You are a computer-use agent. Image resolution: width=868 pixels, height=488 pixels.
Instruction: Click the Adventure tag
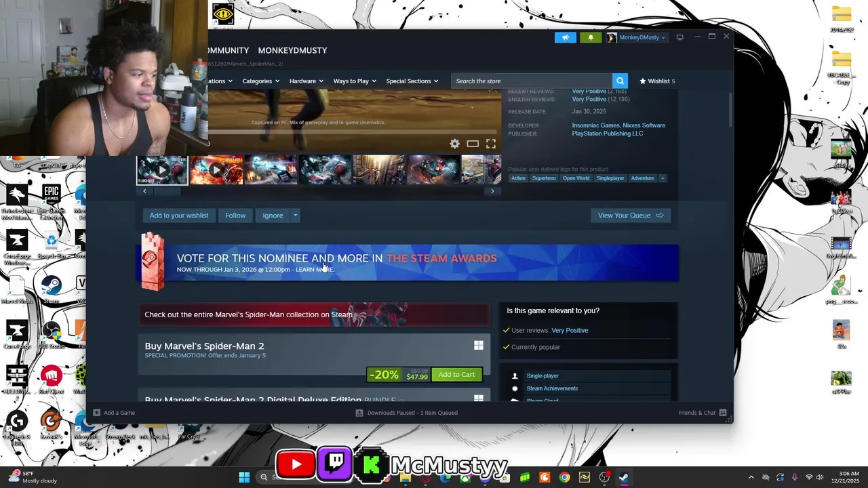click(x=642, y=178)
